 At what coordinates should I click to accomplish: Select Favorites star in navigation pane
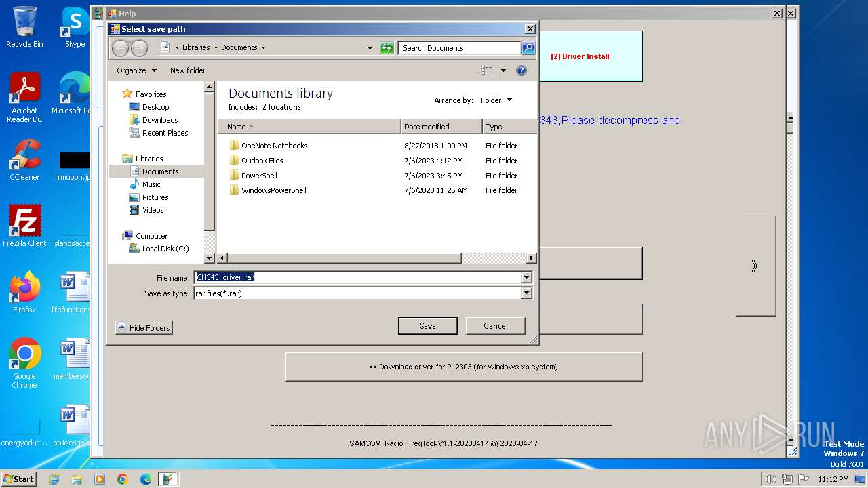(x=144, y=94)
